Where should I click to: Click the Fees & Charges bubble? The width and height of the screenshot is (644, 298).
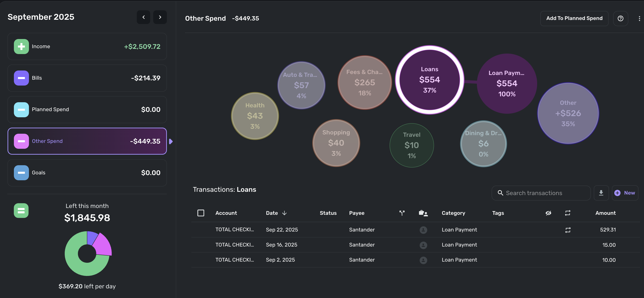(365, 82)
